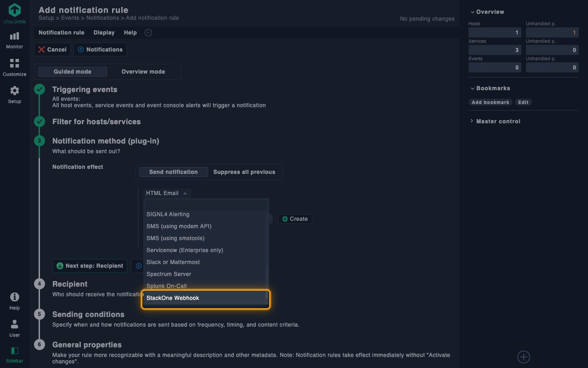The image size is (588, 368).
Task: Select Send notification effect
Action: click(173, 172)
